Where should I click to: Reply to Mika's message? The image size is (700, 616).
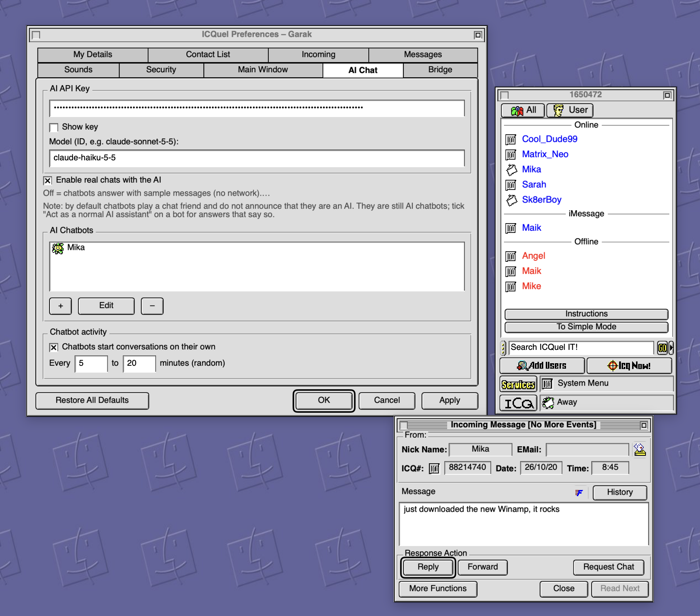click(x=428, y=567)
